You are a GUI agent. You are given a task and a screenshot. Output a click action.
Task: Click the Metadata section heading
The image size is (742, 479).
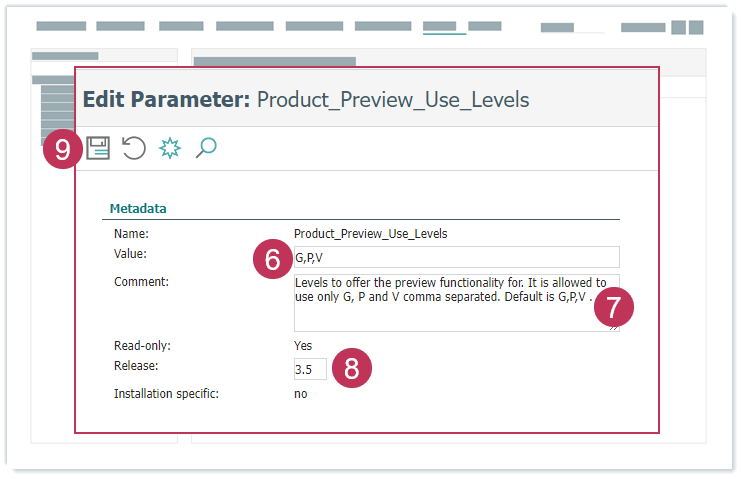coord(138,209)
